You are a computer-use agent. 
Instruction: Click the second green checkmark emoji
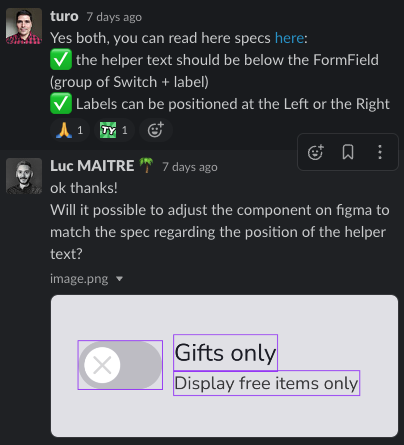click(x=61, y=103)
